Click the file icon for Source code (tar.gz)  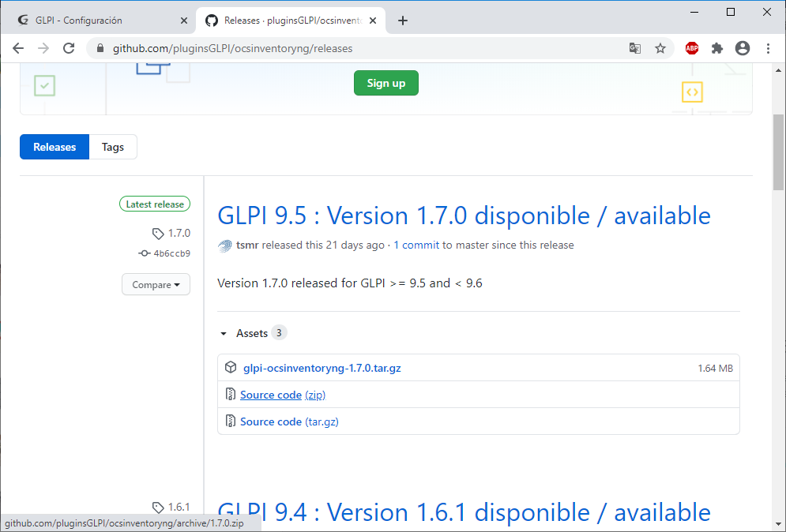pos(230,421)
